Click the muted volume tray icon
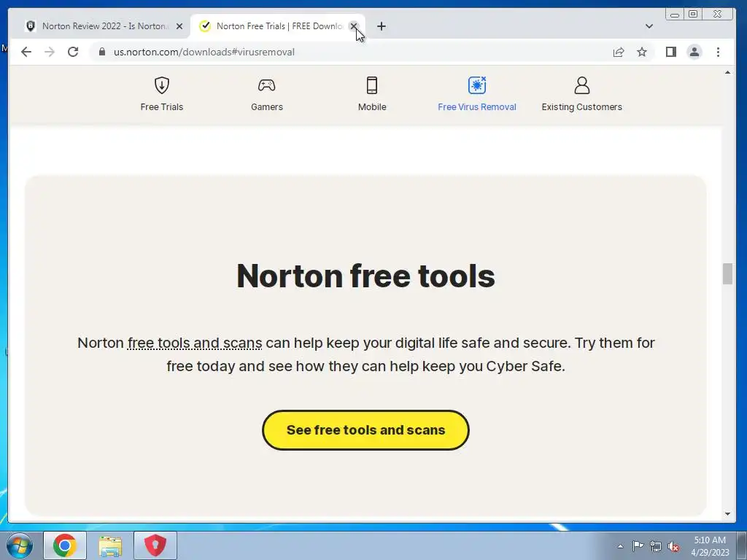 pyautogui.click(x=673, y=546)
